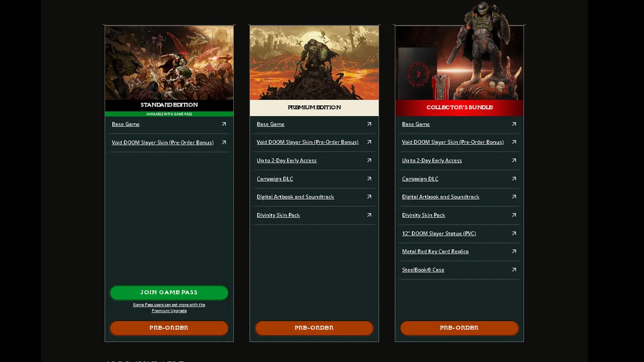Open Void DOOM Slayer Skin link in Standard Edition
Image resolution: width=644 pixels, height=362 pixels.
(x=162, y=142)
